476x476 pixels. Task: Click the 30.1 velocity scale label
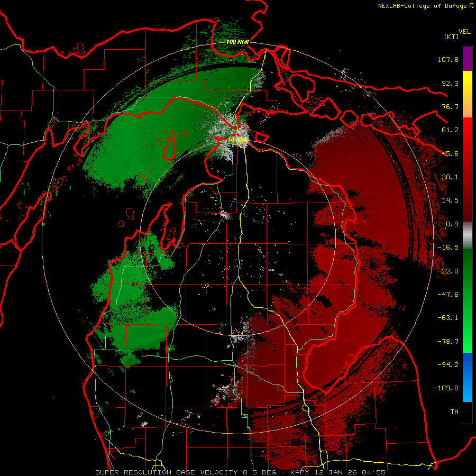pos(450,177)
